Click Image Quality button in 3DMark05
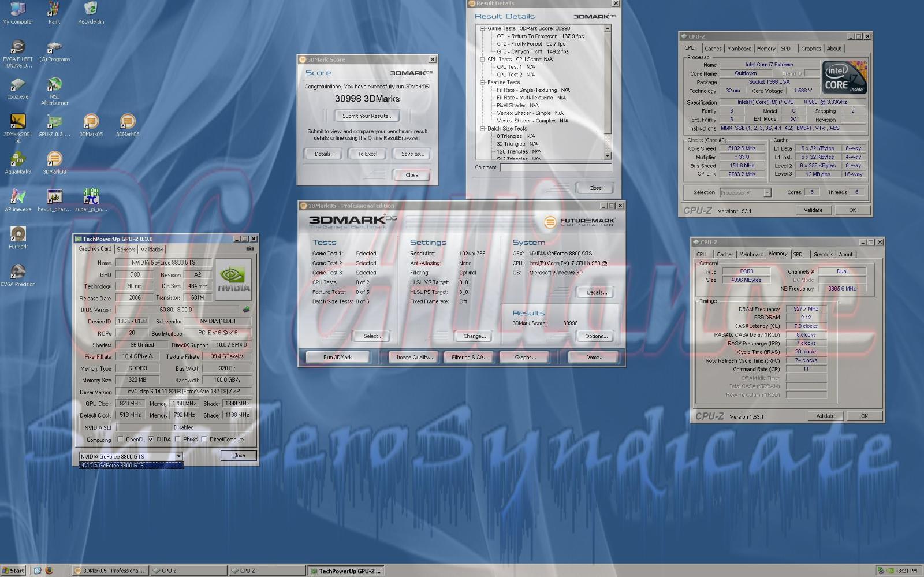Image resolution: width=924 pixels, height=577 pixels. click(x=413, y=358)
